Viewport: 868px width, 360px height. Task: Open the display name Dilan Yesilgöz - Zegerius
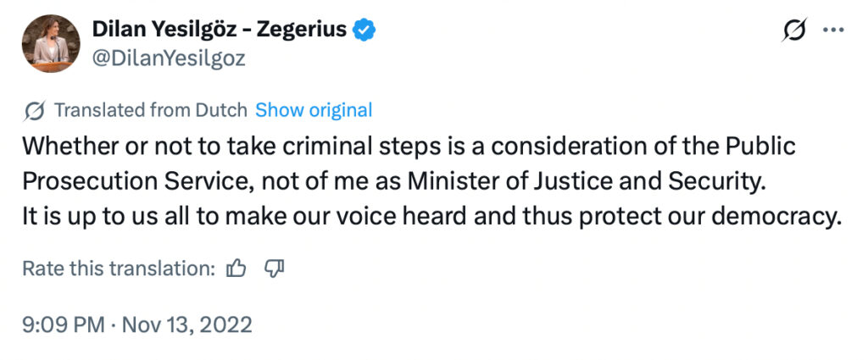click(x=218, y=30)
